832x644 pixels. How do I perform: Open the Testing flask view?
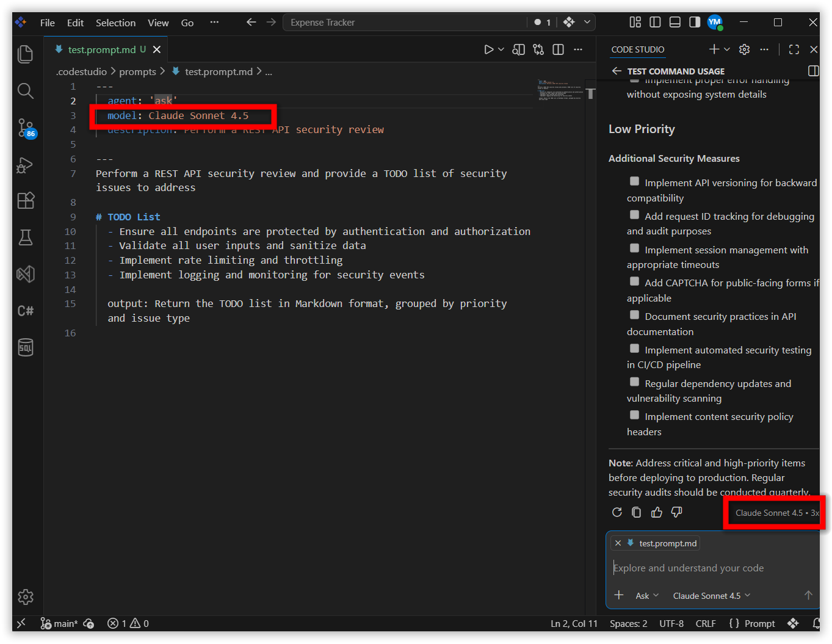(26, 237)
